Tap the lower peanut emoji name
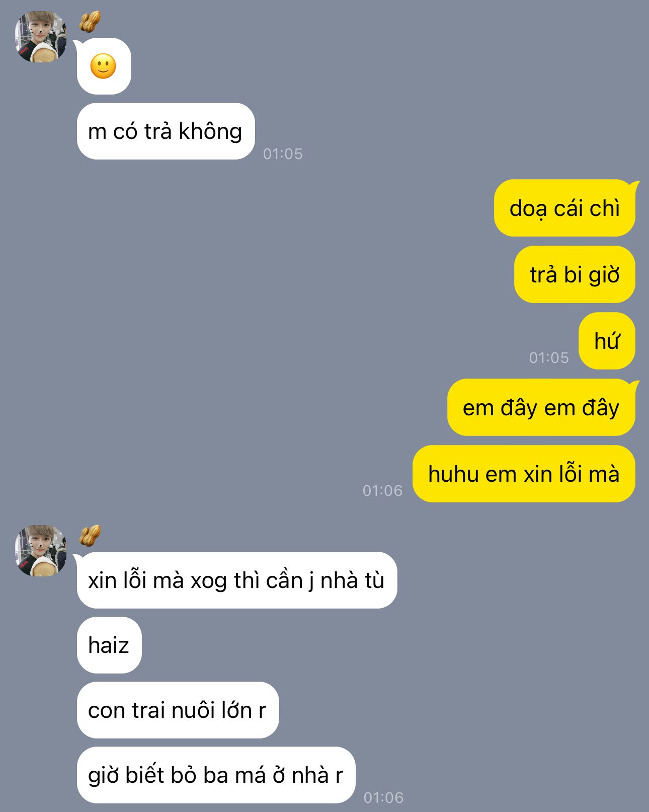 [x=90, y=535]
